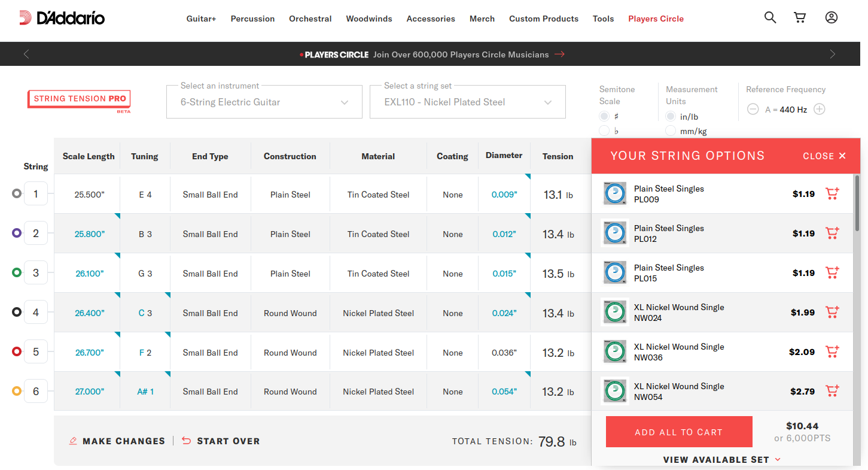Click the red color ring for string 5
The image size is (868, 470).
pos(17,351)
